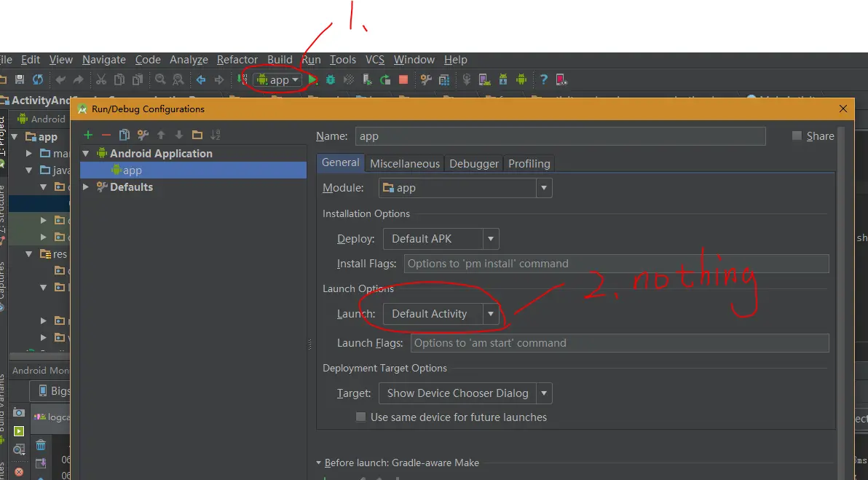The width and height of the screenshot is (868, 480).
Task: Click the Attach debugger to process icon
Action: pyautogui.click(x=367, y=79)
